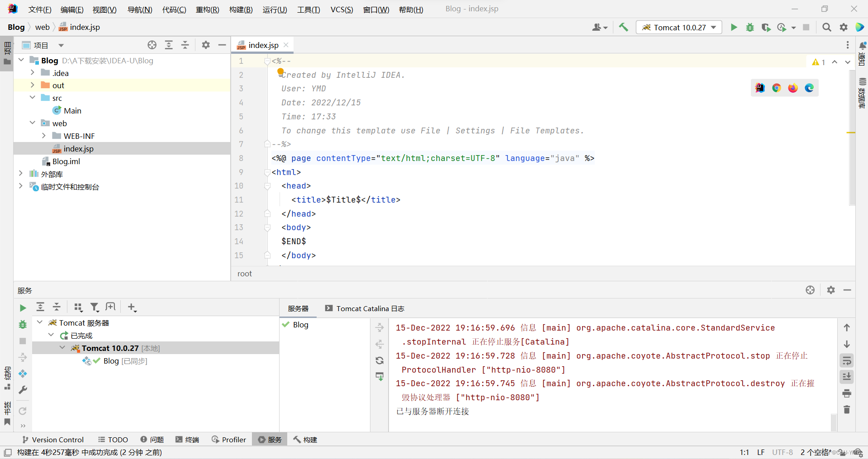
Task: Toggle scroll to end in log console
Action: (x=847, y=376)
